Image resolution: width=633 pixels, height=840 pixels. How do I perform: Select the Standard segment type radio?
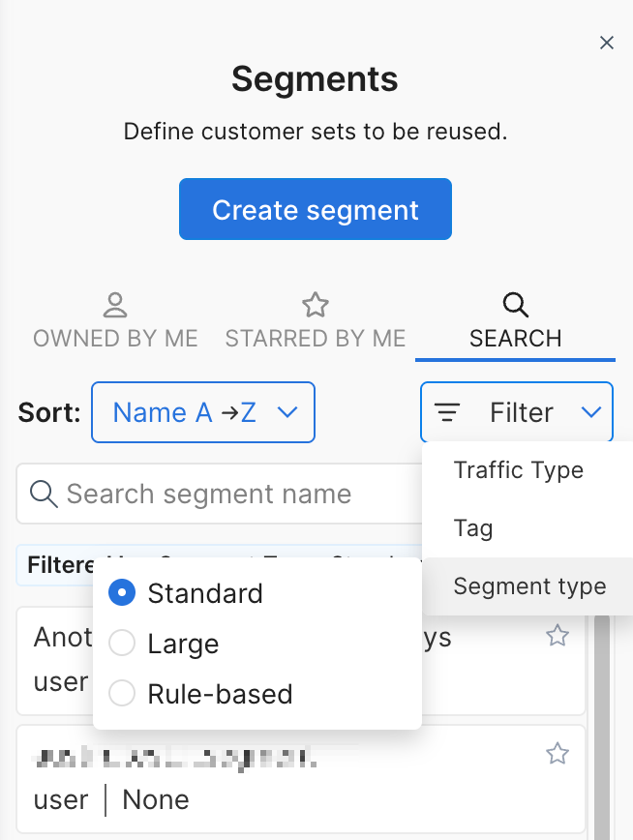point(122,593)
